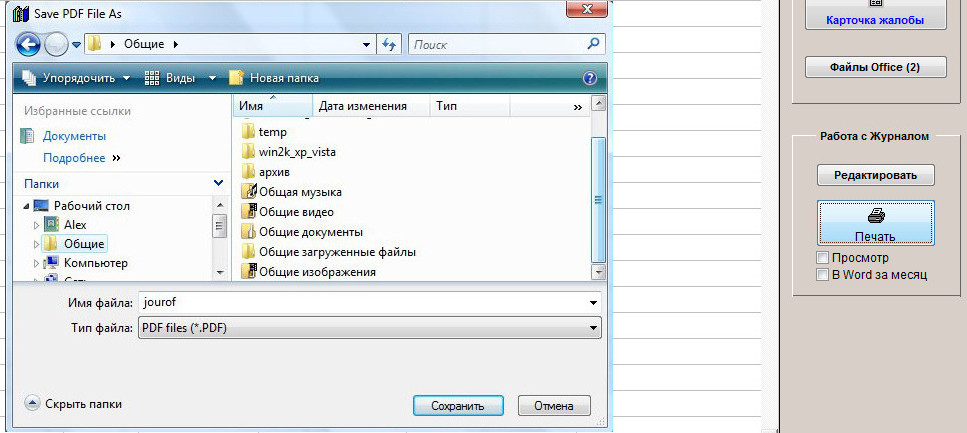967x433 pixels.
Task: Enable В Word за месяц checkbox
Action: 822,275
